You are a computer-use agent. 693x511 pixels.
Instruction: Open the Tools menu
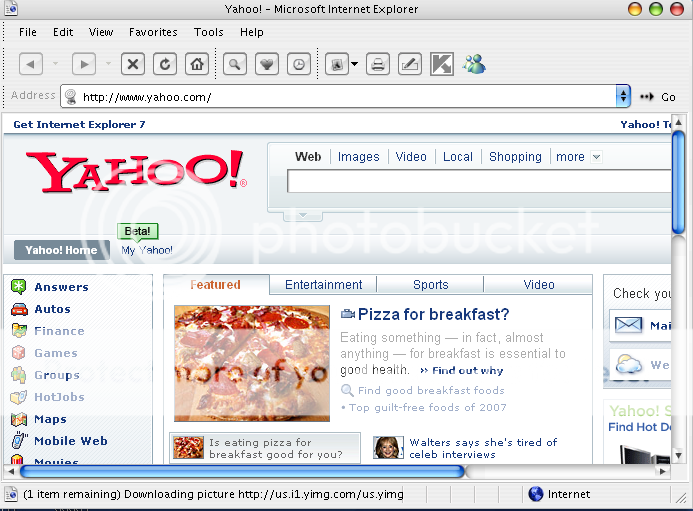click(x=209, y=32)
